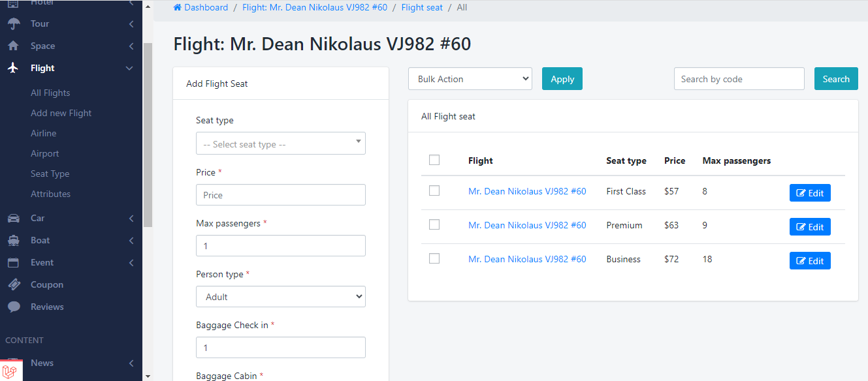
Task: Check the Business seat row checkbox
Action: pos(434,258)
